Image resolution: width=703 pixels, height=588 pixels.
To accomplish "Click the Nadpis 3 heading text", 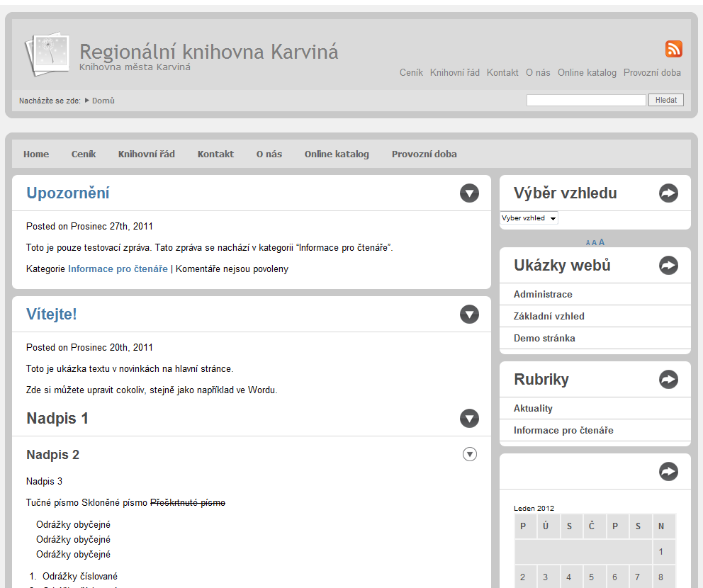I will pyautogui.click(x=45, y=481).
